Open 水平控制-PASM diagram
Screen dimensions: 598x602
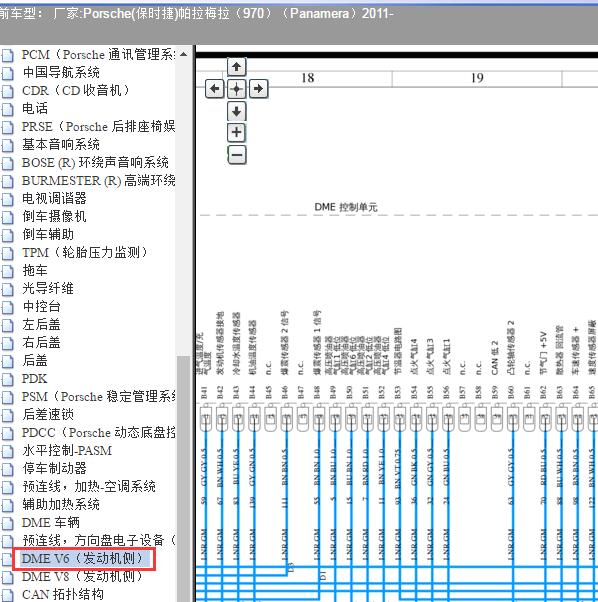coord(67,450)
